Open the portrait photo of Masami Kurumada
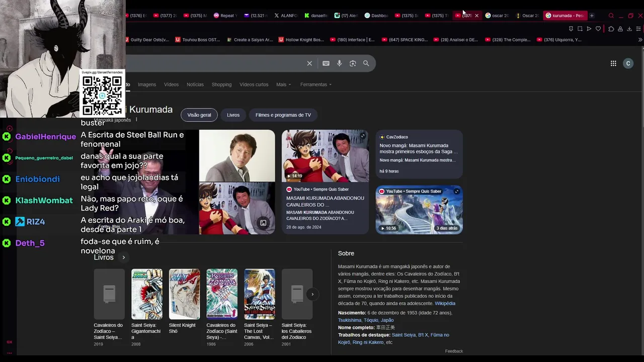 [x=237, y=155]
